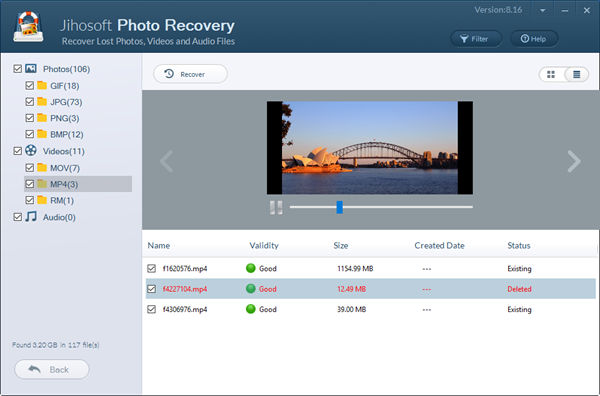Sort by Validity column header
Image resolution: width=600 pixels, height=396 pixels.
coord(264,246)
